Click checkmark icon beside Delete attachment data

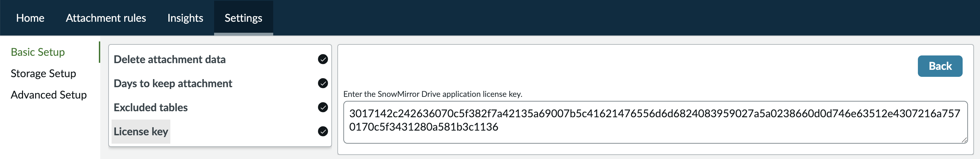[x=323, y=59]
